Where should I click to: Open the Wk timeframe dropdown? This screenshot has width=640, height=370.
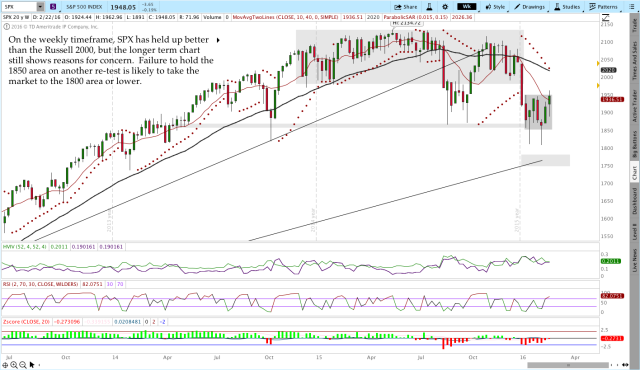tap(467, 7)
